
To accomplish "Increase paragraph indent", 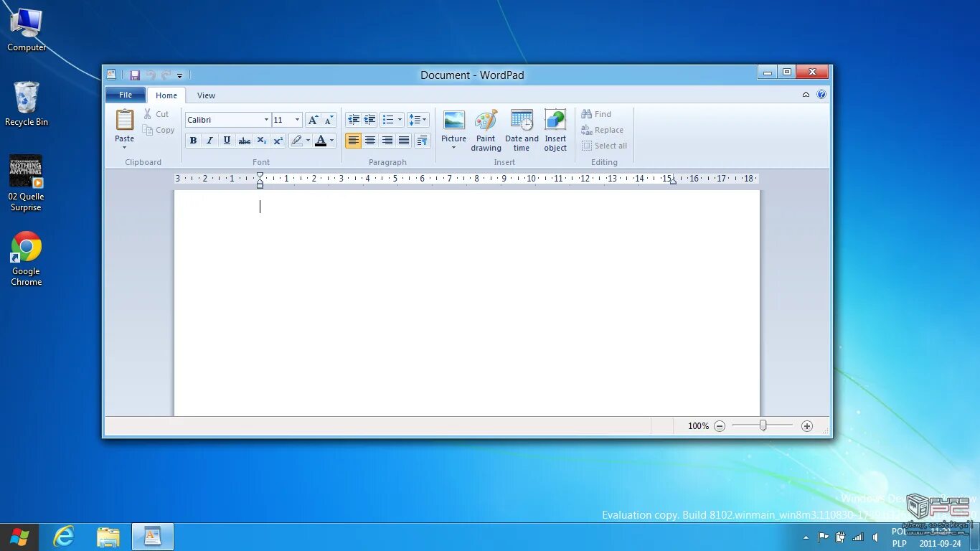I will [x=370, y=120].
